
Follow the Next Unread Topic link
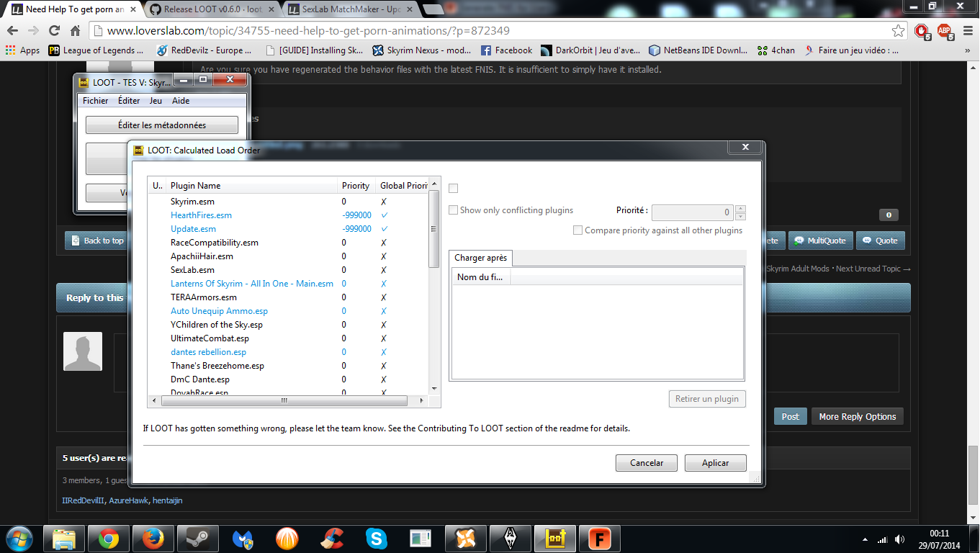(873, 269)
